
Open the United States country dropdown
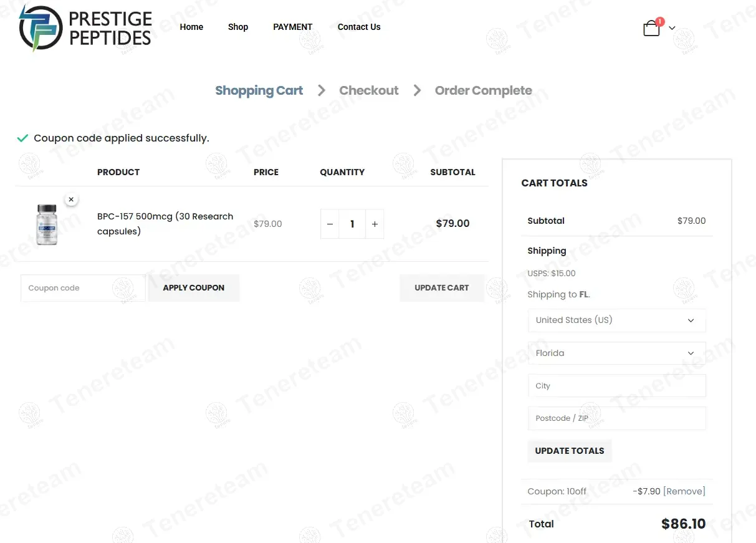[616, 320]
